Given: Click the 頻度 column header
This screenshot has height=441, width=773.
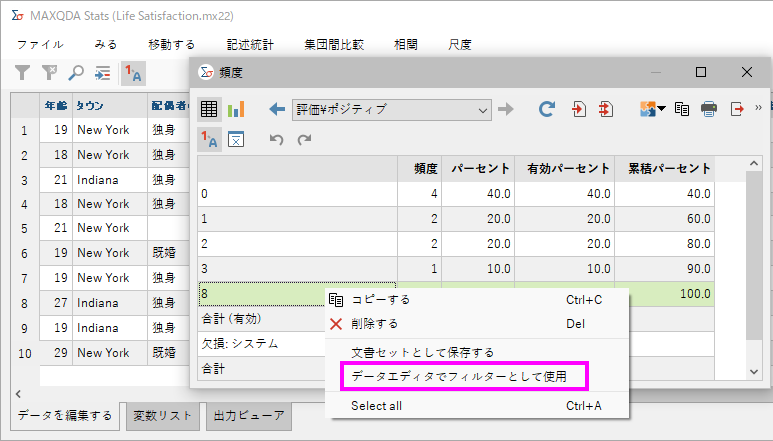Looking at the screenshot, I should click(420, 169).
